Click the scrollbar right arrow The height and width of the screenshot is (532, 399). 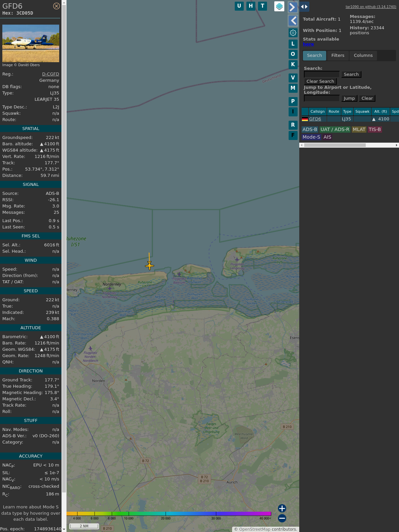(x=397, y=145)
